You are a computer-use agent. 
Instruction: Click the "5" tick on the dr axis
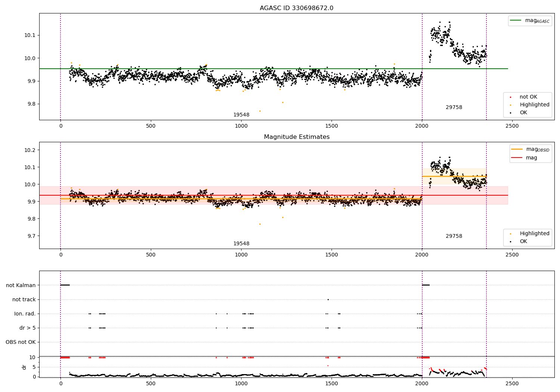34,367
